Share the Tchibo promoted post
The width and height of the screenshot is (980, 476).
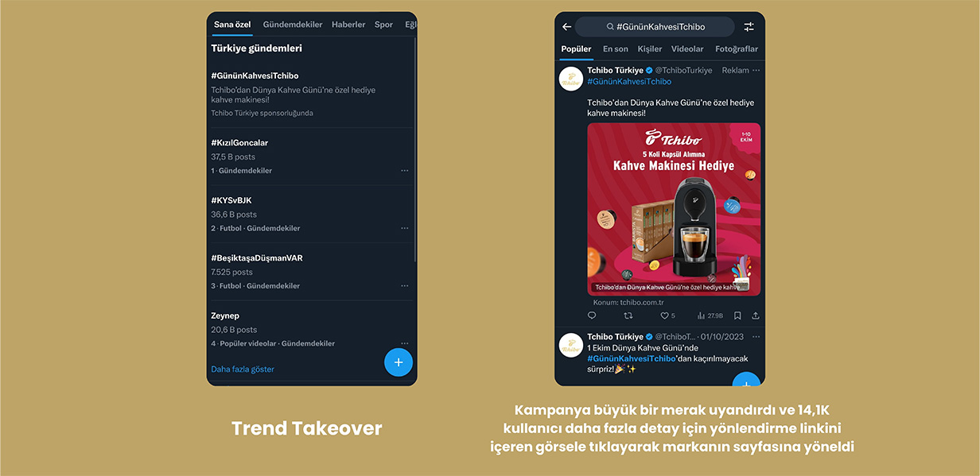point(755,315)
